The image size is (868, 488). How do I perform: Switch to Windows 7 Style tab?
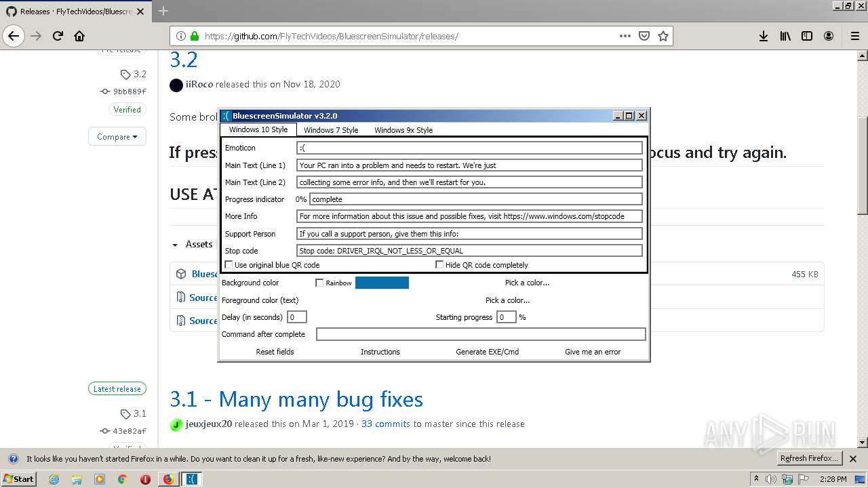tap(331, 130)
